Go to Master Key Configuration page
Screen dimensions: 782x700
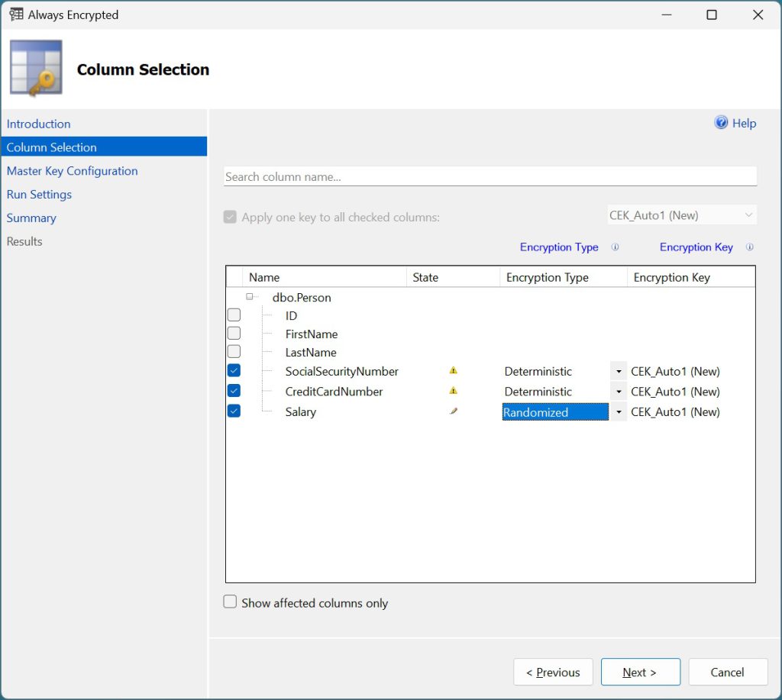point(73,171)
